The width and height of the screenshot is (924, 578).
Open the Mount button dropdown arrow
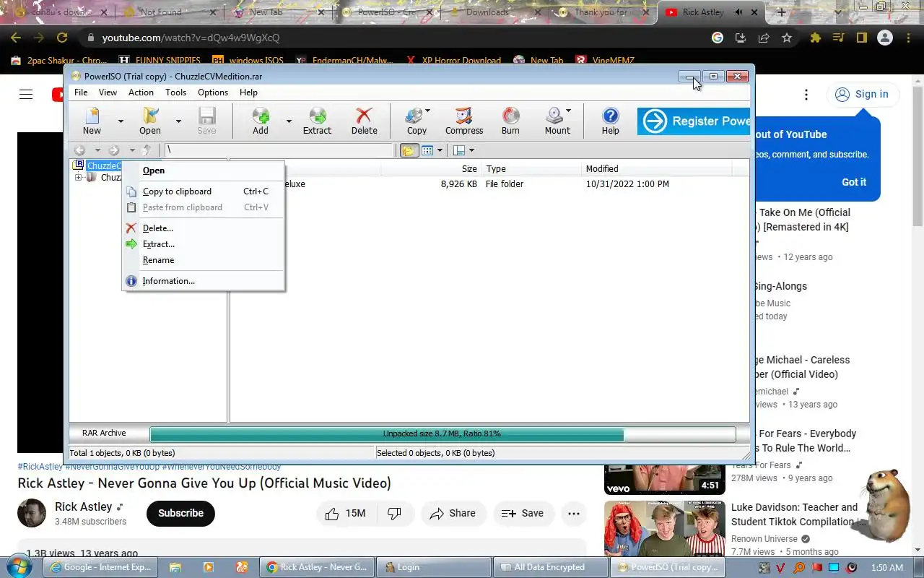coord(569,111)
